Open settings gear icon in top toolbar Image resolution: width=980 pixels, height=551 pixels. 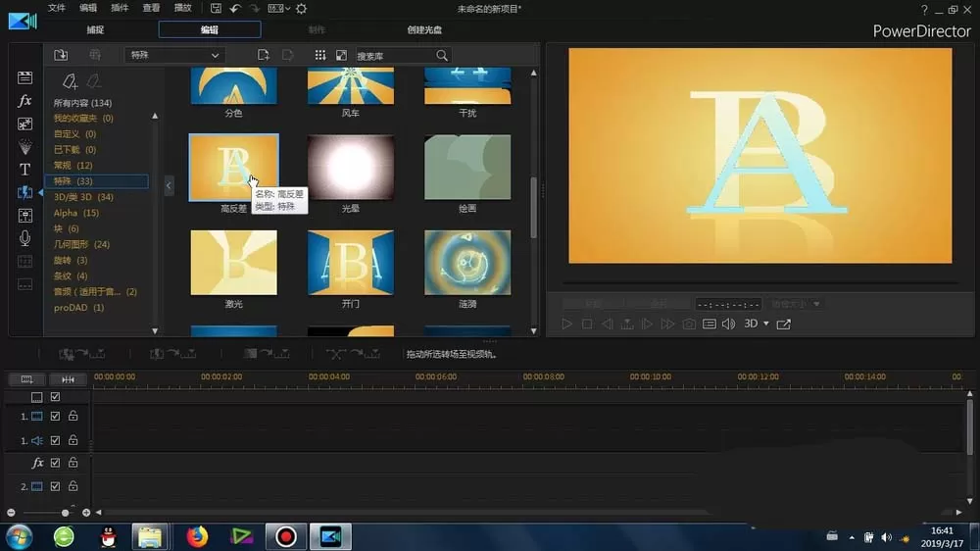click(x=301, y=9)
